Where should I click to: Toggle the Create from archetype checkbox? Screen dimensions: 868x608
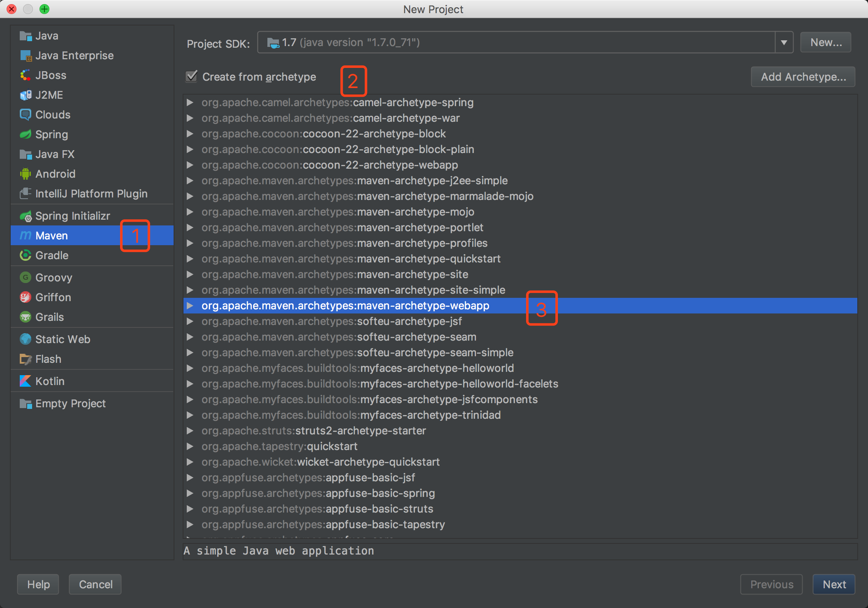click(x=192, y=77)
